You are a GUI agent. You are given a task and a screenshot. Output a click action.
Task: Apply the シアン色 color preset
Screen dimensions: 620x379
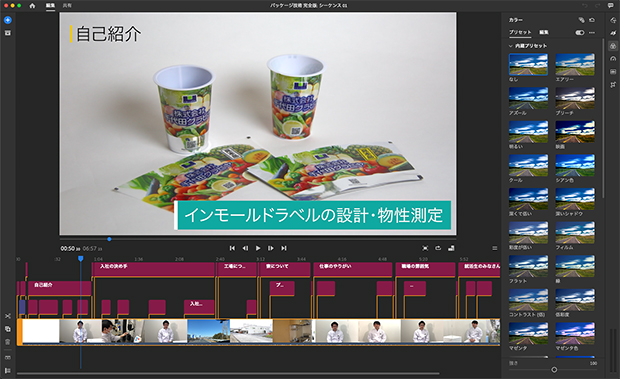[575, 165]
